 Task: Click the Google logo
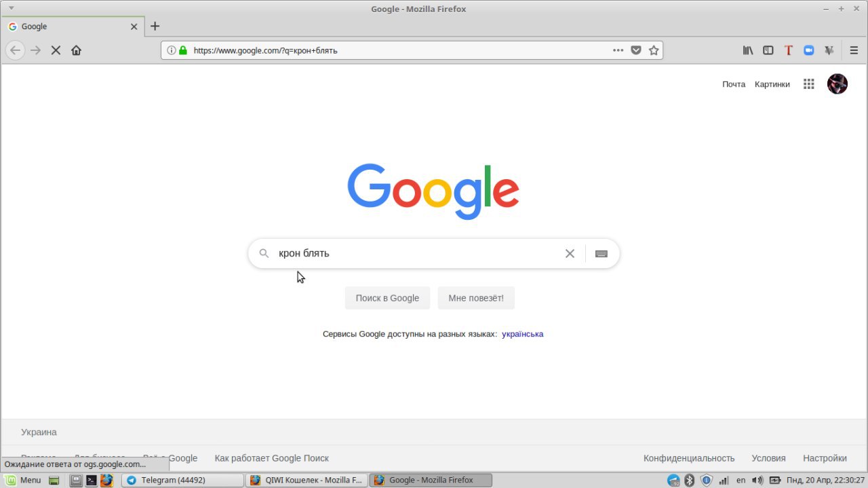[x=433, y=191]
